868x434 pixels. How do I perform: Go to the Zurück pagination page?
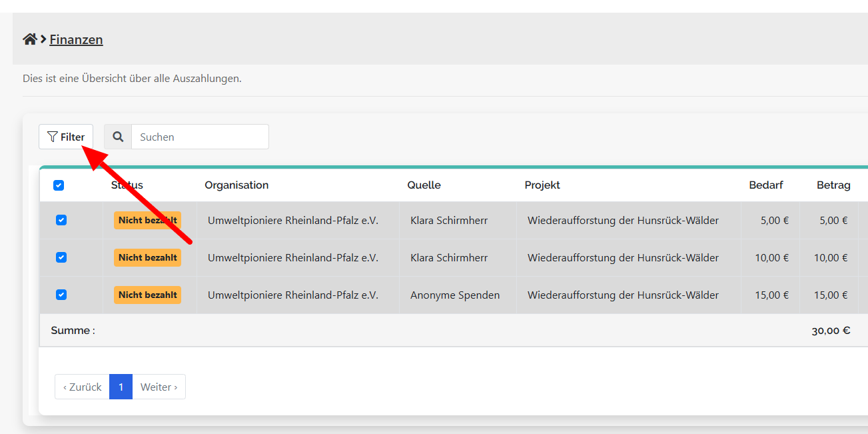click(x=83, y=387)
